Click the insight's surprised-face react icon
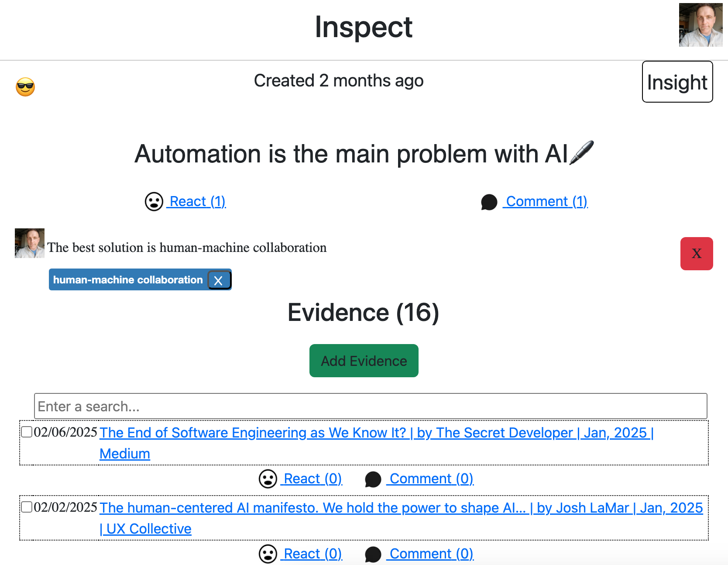The height and width of the screenshot is (565, 728). [154, 202]
